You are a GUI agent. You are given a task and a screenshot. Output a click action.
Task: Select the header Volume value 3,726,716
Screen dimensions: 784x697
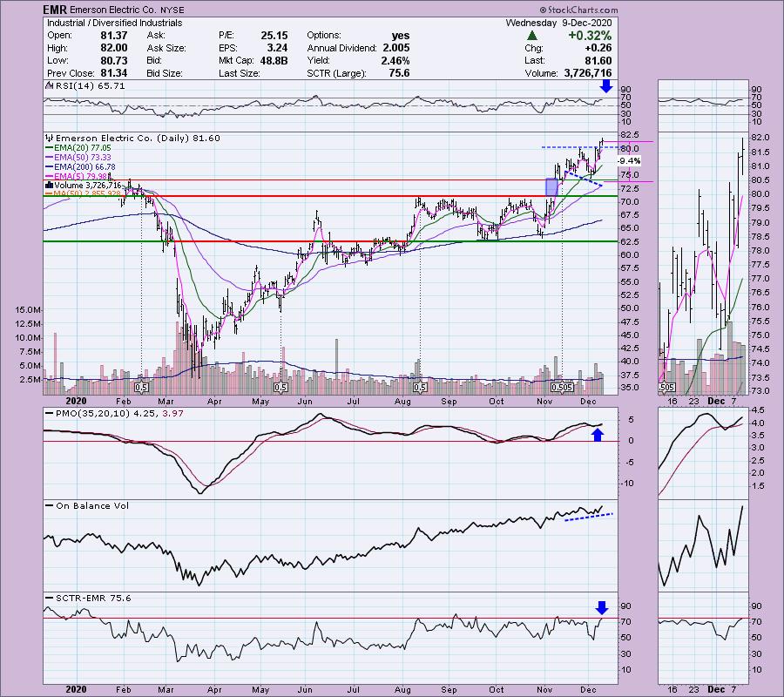[x=588, y=73]
